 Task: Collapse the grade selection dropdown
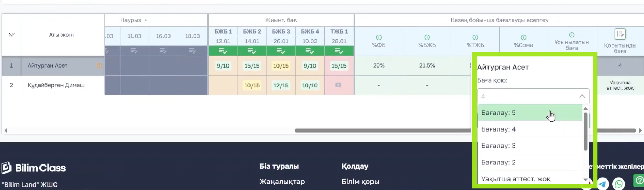pyautogui.click(x=582, y=96)
